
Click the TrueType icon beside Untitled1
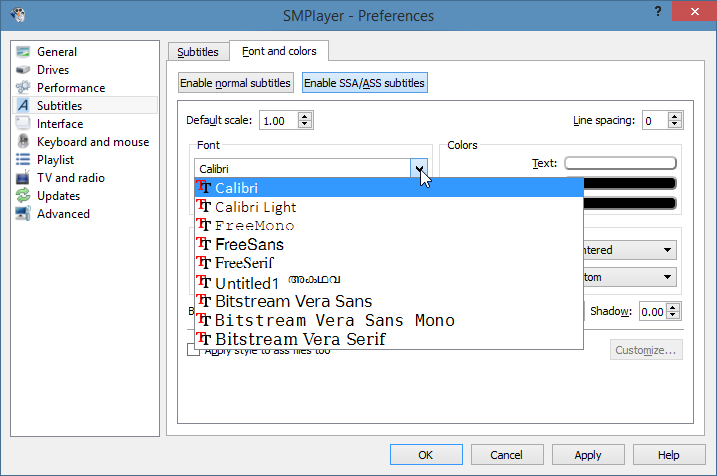pos(204,282)
